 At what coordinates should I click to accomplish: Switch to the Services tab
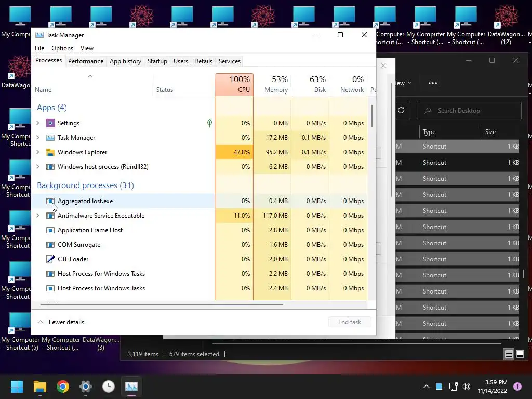tap(229, 61)
